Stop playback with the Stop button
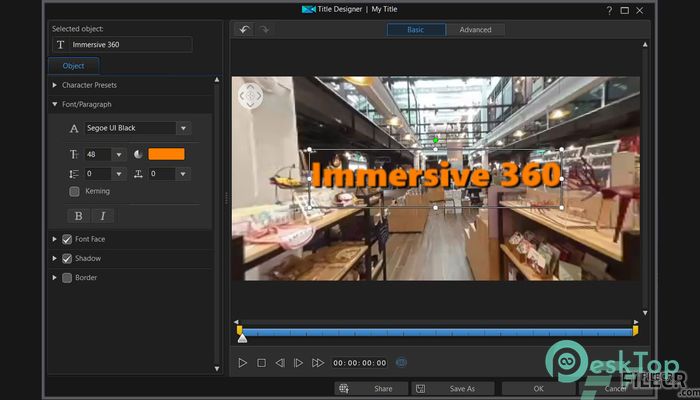The height and width of the screenshot is (400, 700). (x=262, y=363)
